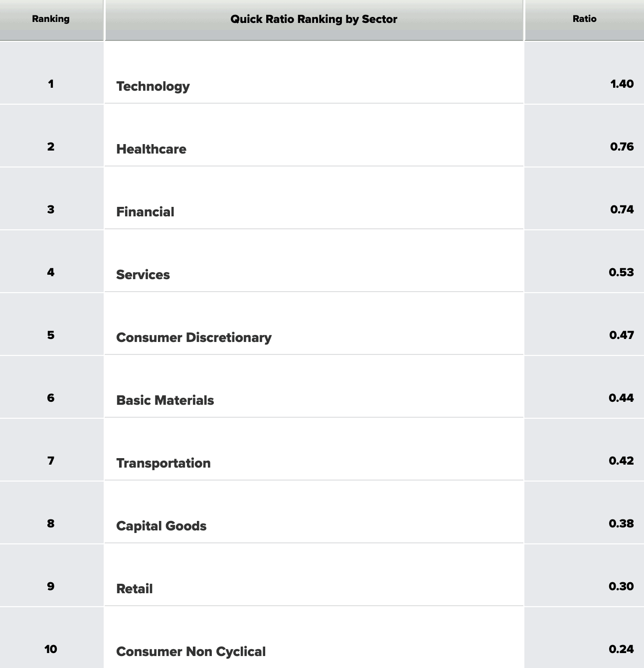Click ranking number 5 cell

pos(51,335)
